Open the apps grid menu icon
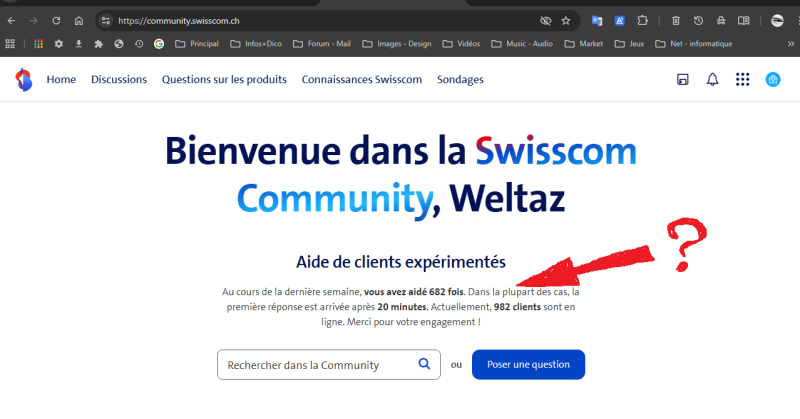800x419 pixels. [x=742, y=80]
